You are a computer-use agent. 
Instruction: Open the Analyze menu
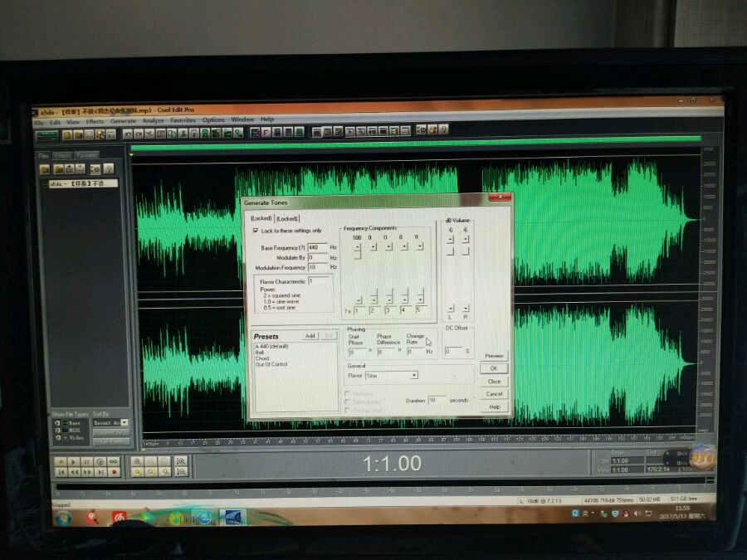click(x=153, y=121)
